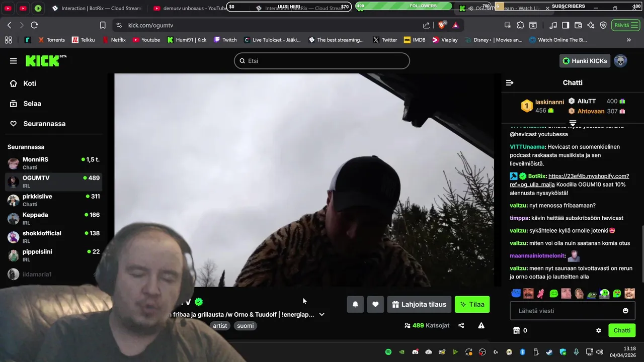This screenshot has width=644, height=362.
Task: Click the green Chatti send button
Action: tap(622, 330)
